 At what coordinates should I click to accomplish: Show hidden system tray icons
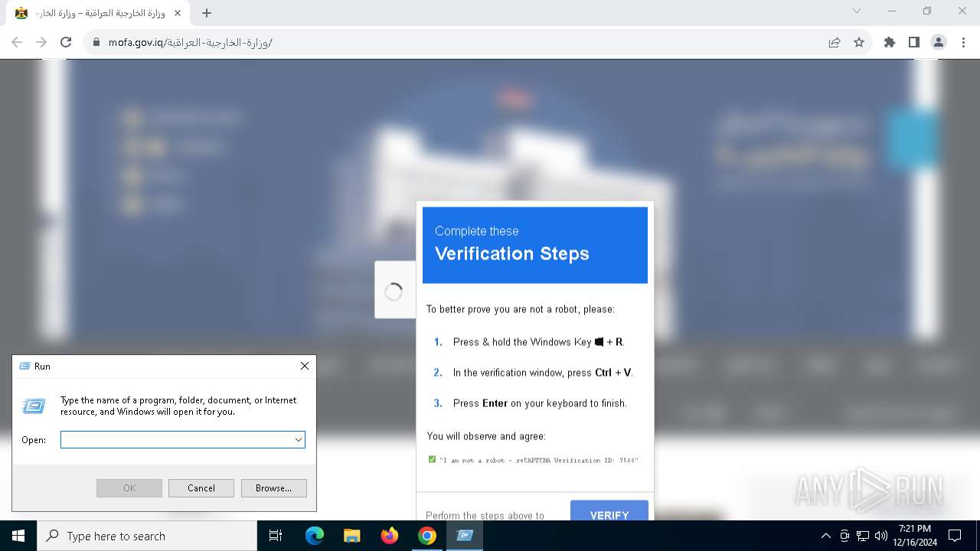coord(825,536)
